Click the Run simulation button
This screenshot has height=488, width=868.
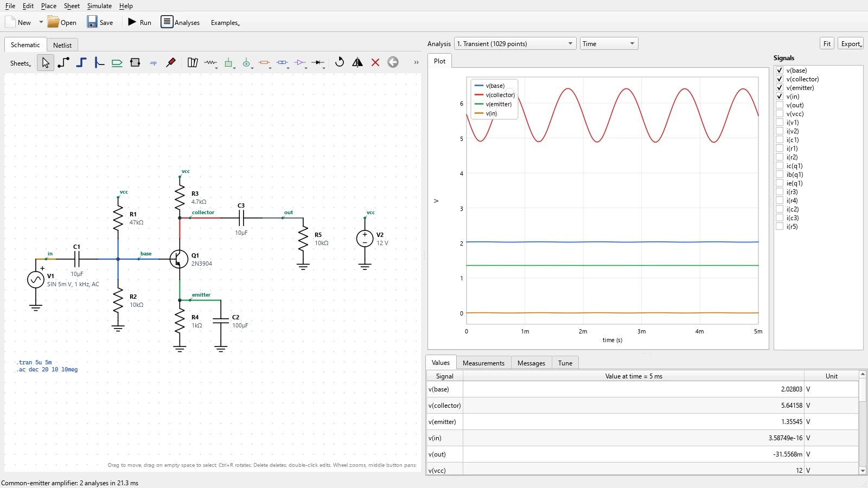pos(139,22)
